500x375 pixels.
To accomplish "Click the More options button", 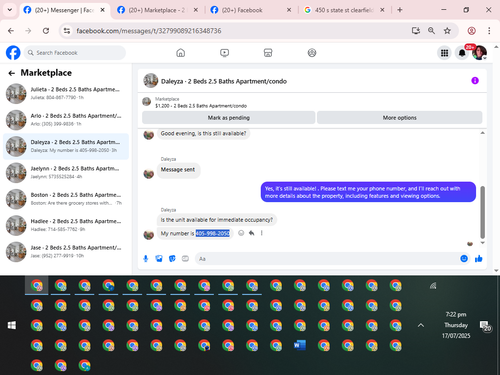I will click(399, 118).
